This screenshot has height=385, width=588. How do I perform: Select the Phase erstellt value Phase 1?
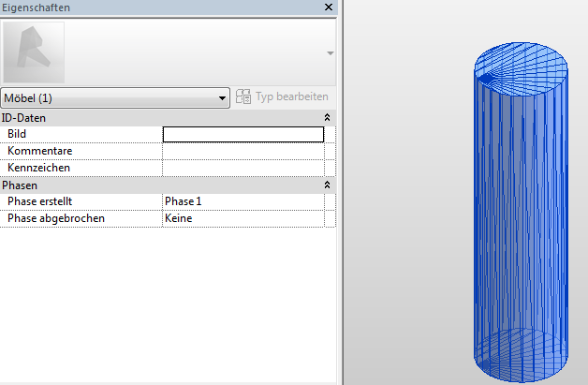[x=243, y=201]
